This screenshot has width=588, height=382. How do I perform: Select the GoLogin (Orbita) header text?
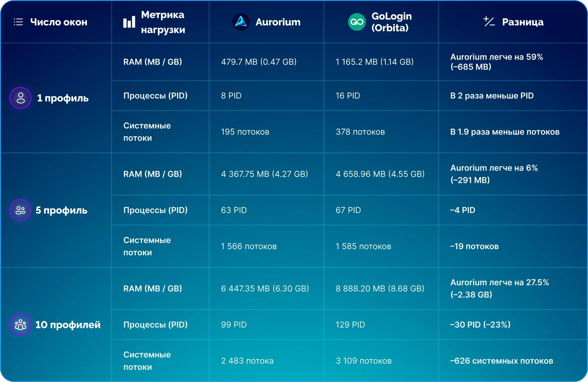coord(392,22)
